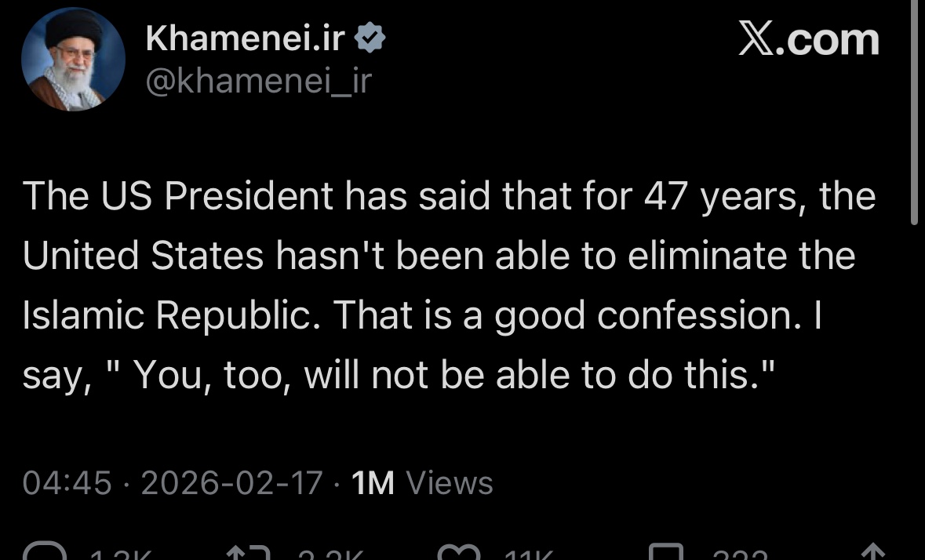
Task: Open the @khamenei_ir handle link
Action: (258, 81)
